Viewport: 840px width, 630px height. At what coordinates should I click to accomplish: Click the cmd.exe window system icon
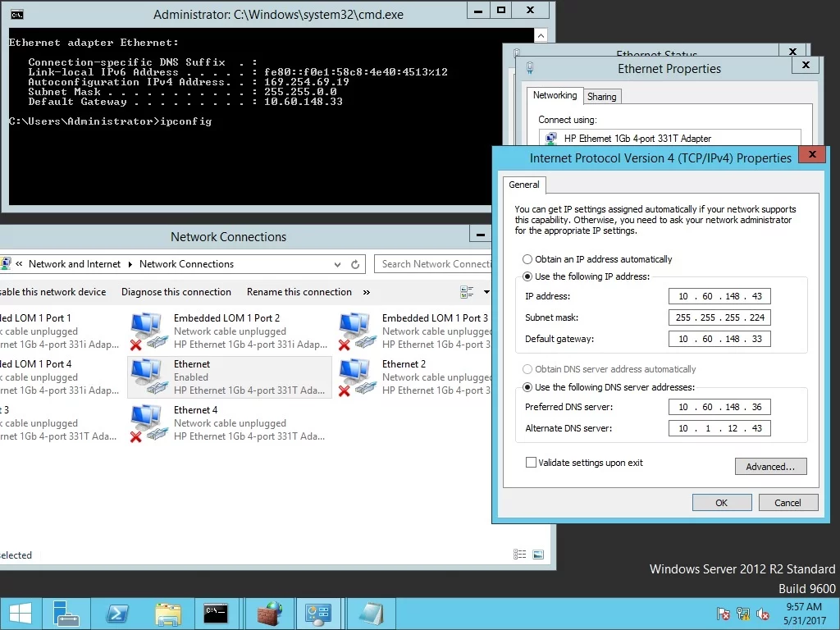17,15
